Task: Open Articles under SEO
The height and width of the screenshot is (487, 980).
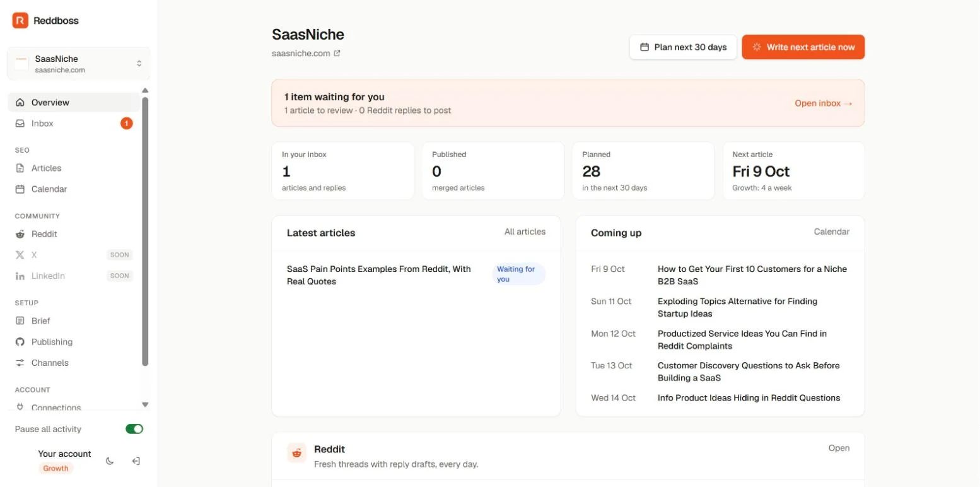Action: tap(74, 168)
